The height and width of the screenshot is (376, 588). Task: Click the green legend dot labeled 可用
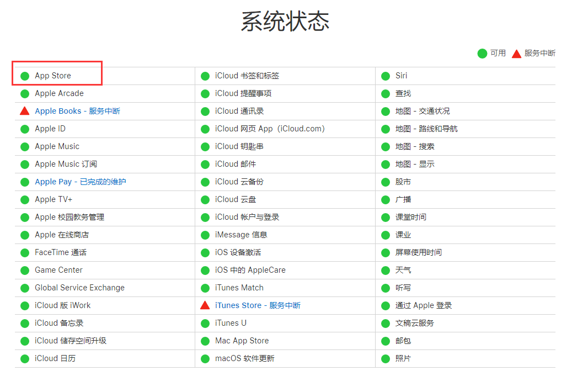(x=482, y=54)
